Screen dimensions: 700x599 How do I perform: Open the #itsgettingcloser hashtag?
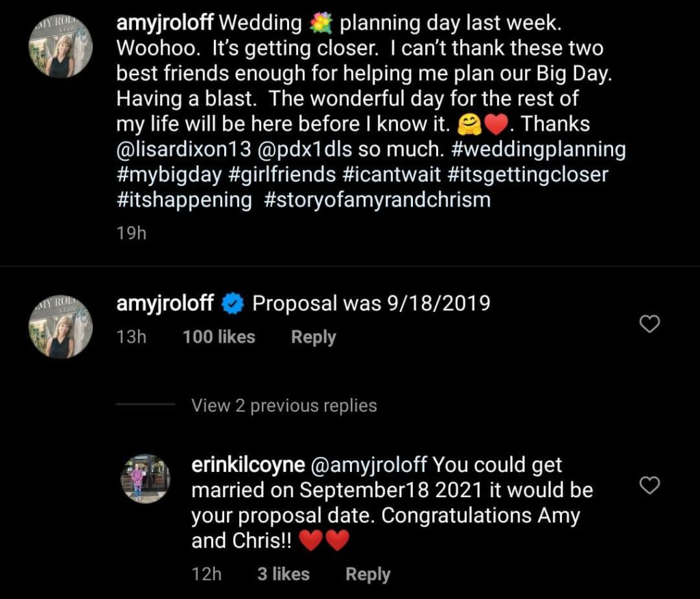point(528,174)
